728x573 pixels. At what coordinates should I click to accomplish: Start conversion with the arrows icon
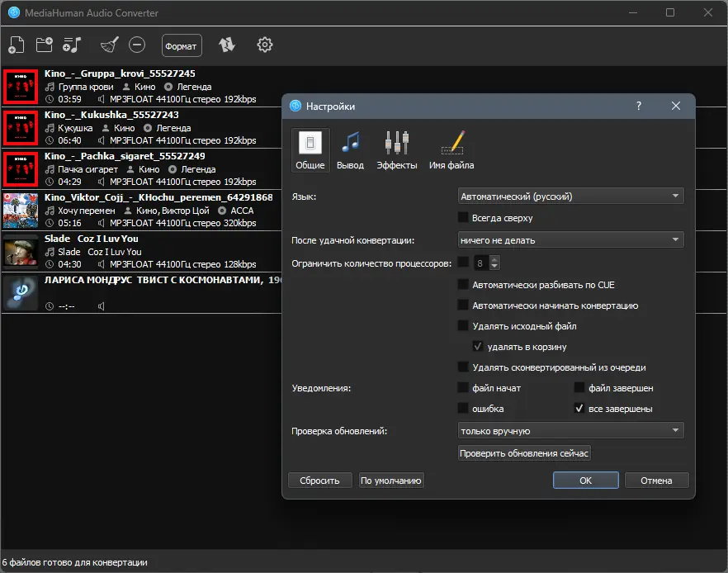pos(227,45)
